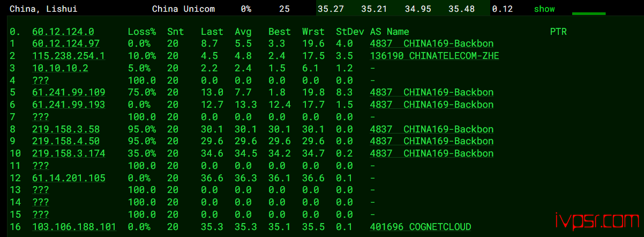Click the Avg column header
644x237 pixels.
tap(243, 32)
